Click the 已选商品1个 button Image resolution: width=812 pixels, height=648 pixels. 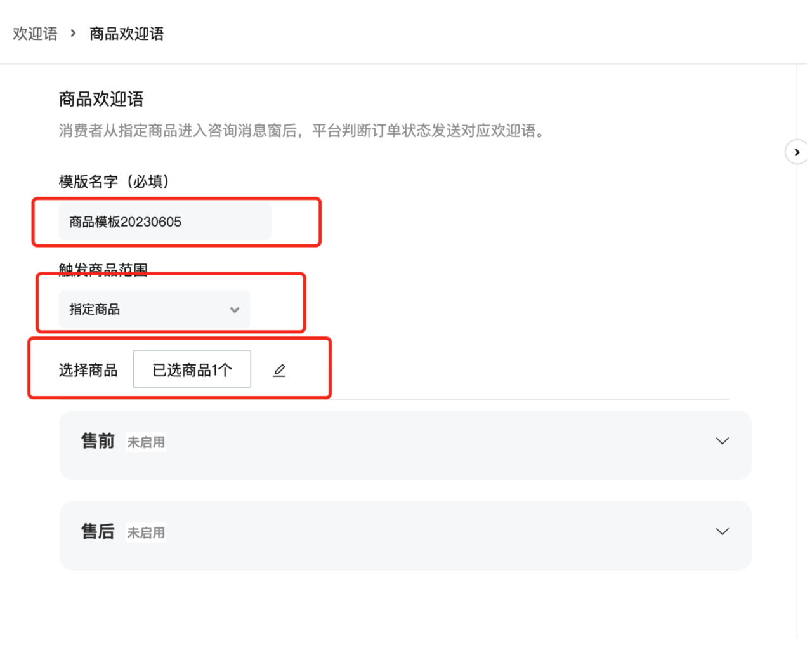click(192, 369)
